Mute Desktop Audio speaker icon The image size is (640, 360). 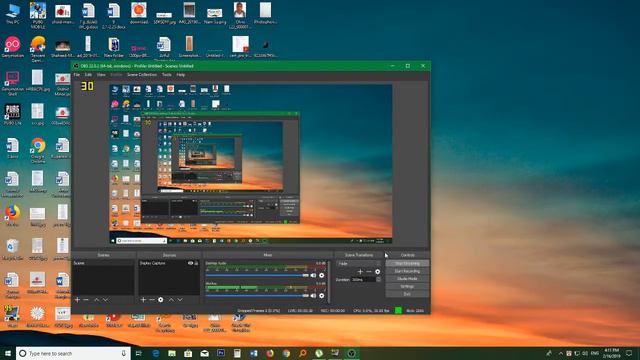(313, 275)
